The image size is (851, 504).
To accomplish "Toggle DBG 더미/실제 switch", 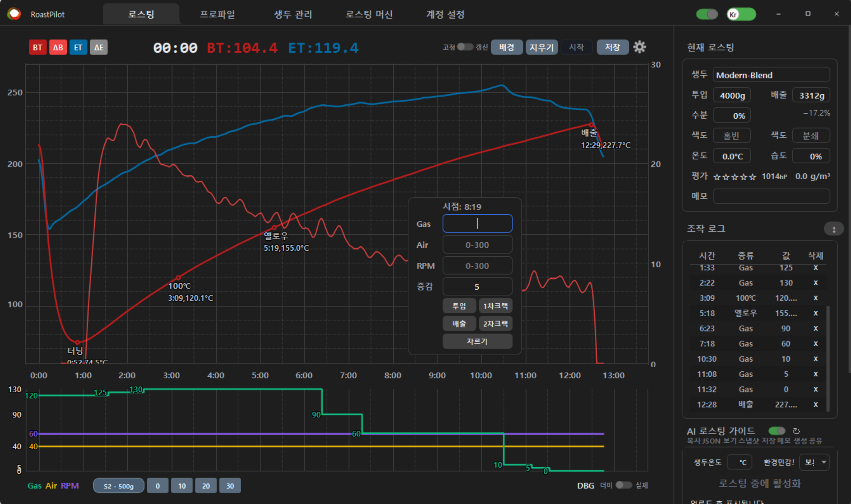I will [x=623, y=485].
